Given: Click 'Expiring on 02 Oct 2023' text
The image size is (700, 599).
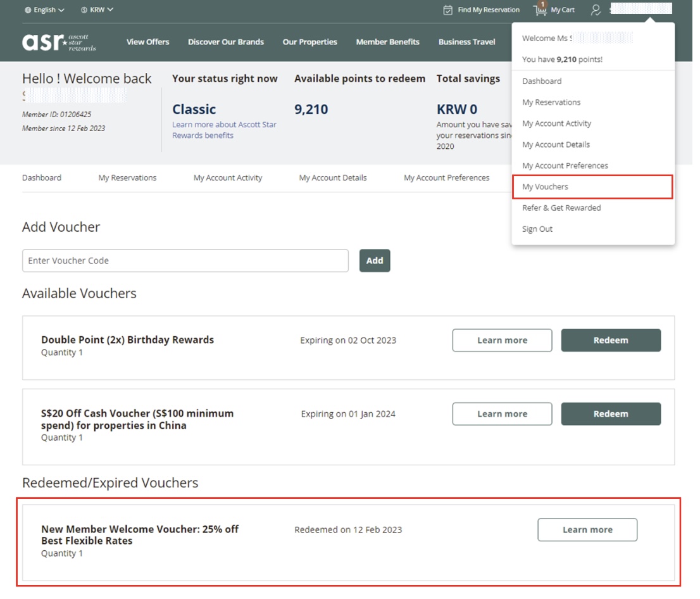Looking at the screenshot, I should coord(348,341).
